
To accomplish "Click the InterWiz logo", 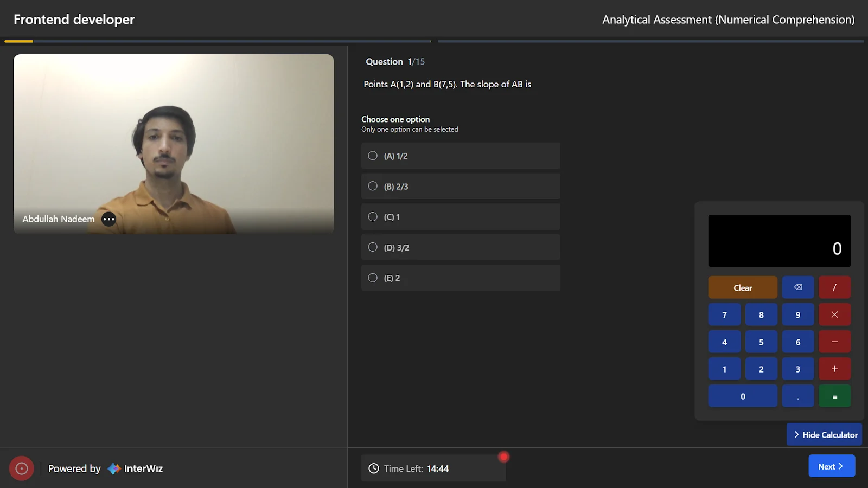I will click(135, 468).
